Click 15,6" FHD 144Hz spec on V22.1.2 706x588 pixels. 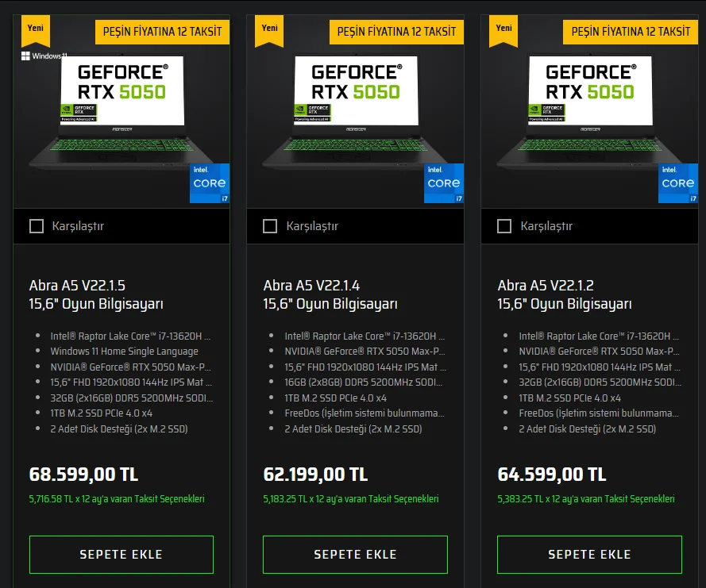[x=600, y=367]
